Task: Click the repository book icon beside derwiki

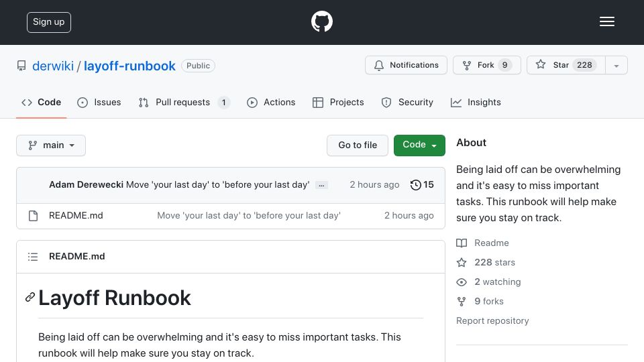Action: [x=21, y=66]
